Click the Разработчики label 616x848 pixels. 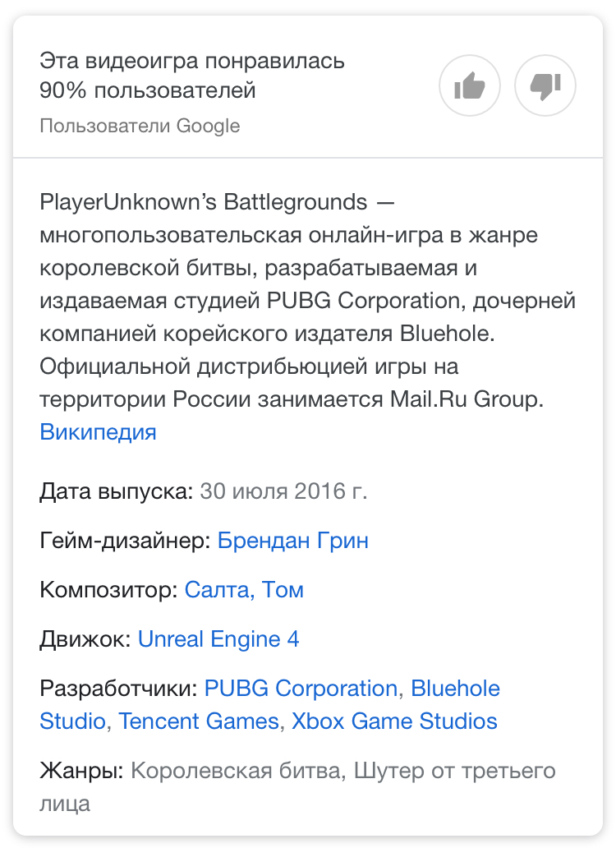[x=118, y=689]
